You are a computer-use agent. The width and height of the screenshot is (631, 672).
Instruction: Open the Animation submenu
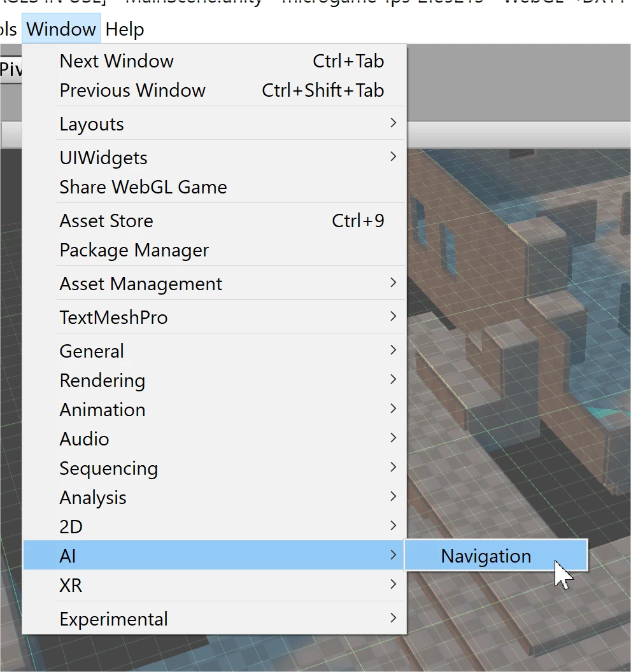pyautogui.click(x=215, y=409)
